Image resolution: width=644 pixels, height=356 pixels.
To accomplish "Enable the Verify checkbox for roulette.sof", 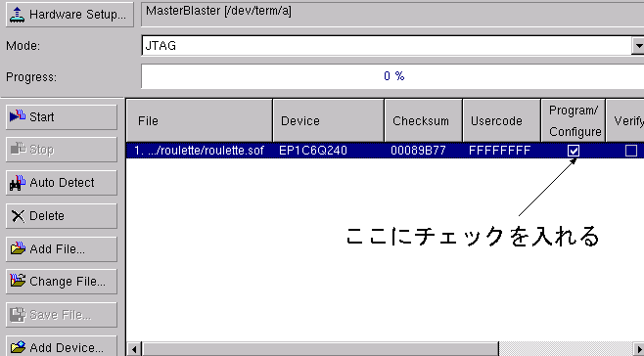I will click(631, 151).
